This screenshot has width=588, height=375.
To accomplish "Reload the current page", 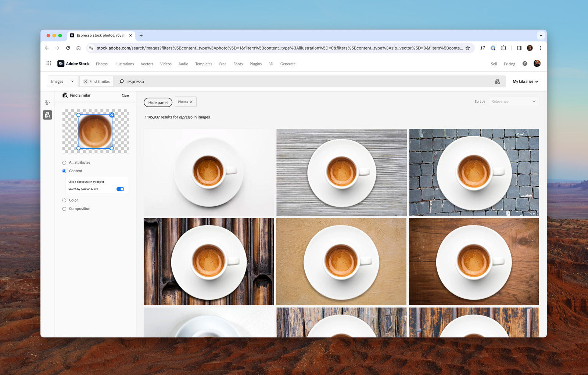I will coord(68,48).
